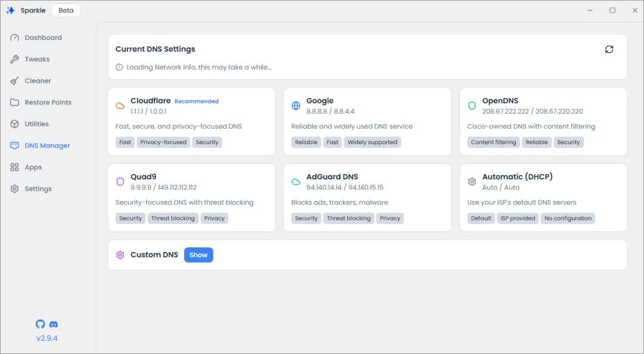
Task: Click the Reliable tag on Google
Action: pos(306,142)
